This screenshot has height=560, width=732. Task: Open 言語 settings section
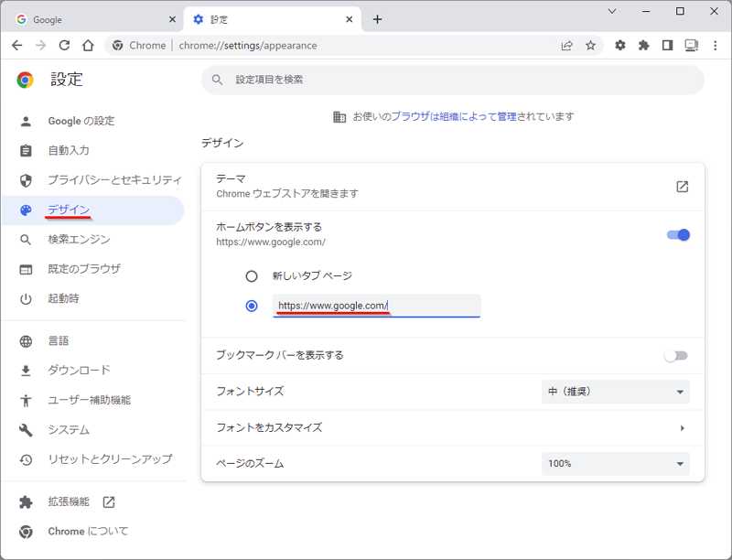(59, 341)
